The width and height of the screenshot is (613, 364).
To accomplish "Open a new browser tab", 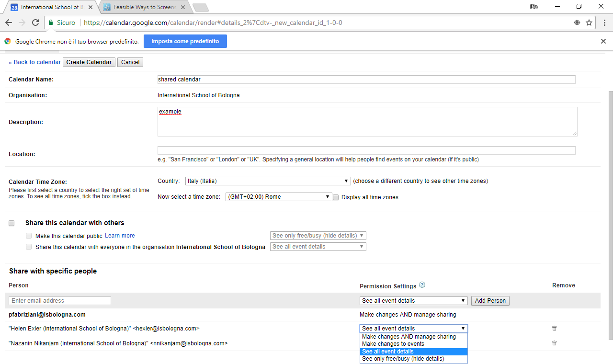I will (201, 7).
